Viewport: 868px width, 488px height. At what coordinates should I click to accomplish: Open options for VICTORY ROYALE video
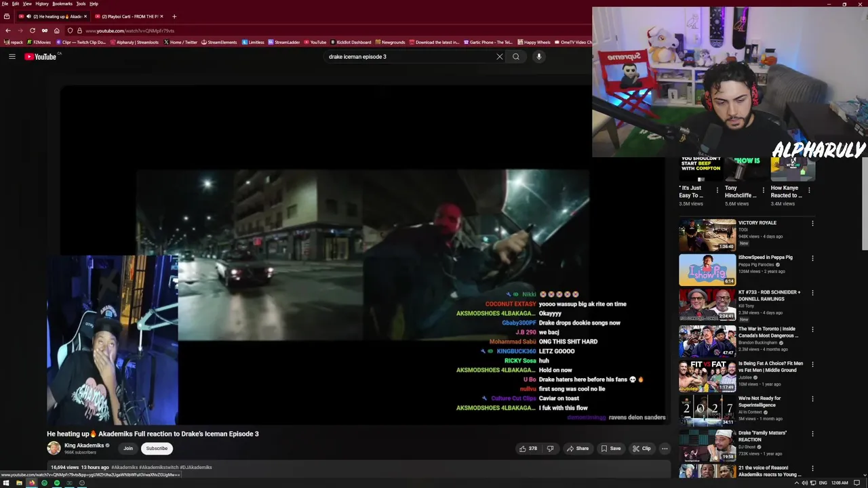click(x=812, y=223)
